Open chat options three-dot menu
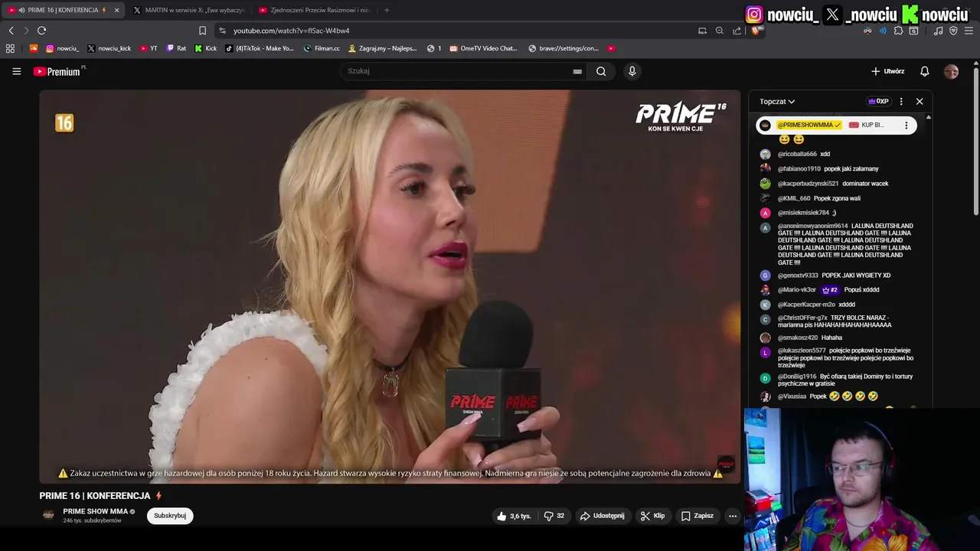This screenshot has height=551, width=980. (x=901, y=101)
